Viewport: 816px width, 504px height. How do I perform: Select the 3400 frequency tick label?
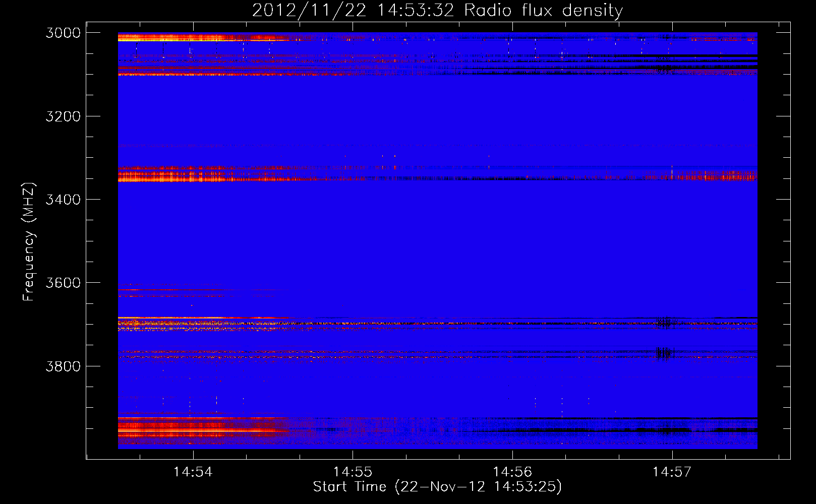coord(63,200)
